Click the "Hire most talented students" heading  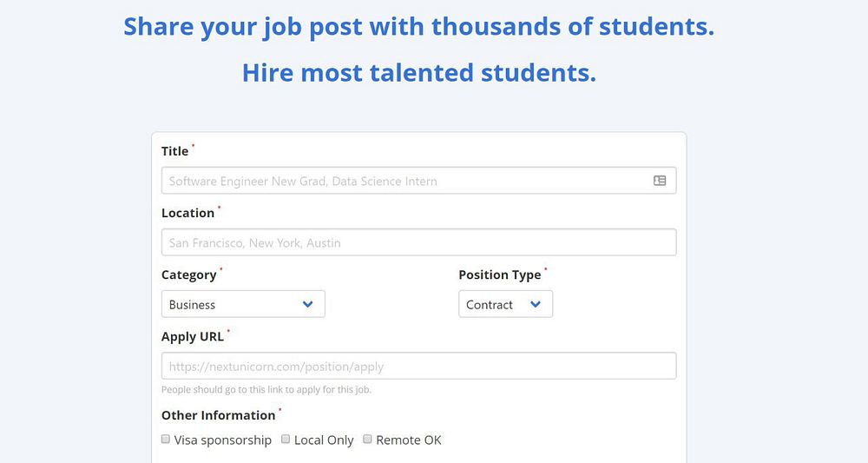[x=418, y=72]
